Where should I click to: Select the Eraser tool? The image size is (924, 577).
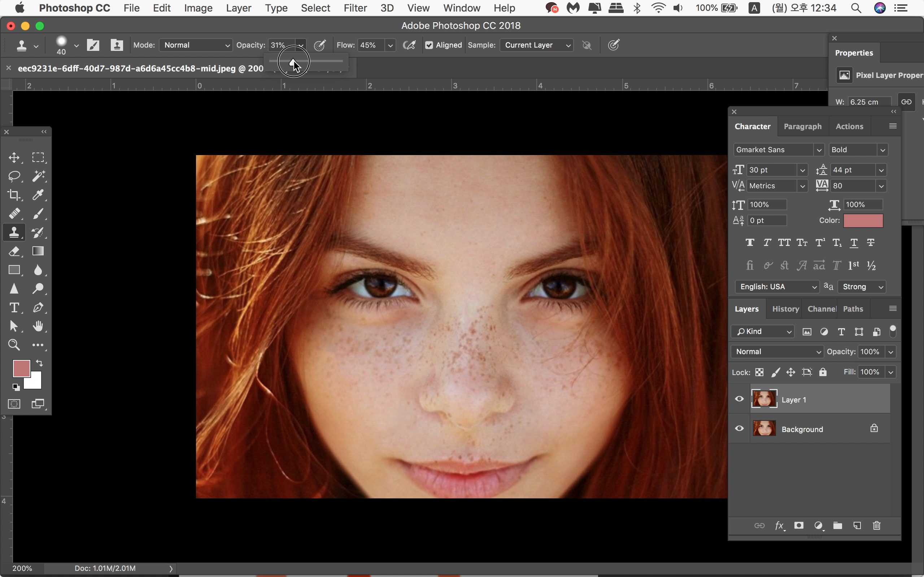(x=14, y=251)
